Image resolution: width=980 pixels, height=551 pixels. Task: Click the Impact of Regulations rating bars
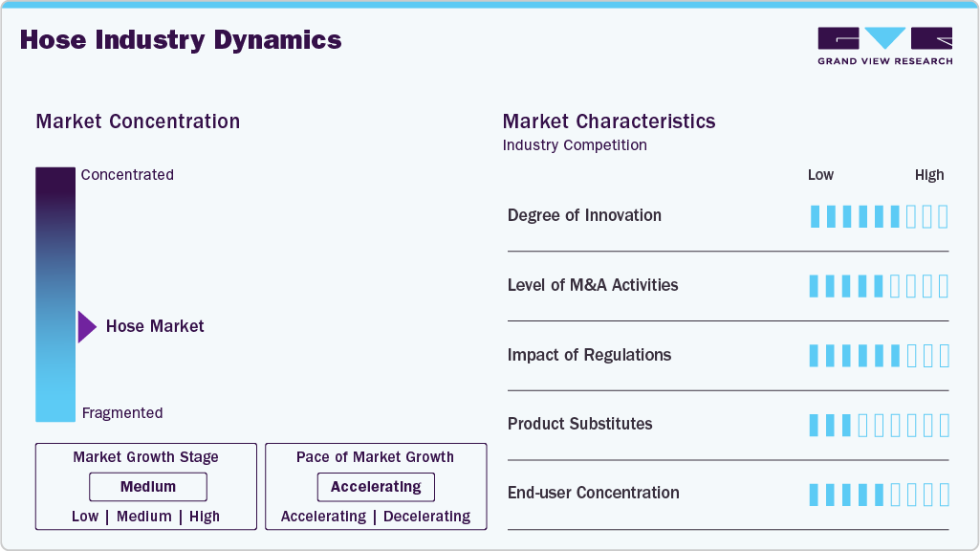point(879,356)
